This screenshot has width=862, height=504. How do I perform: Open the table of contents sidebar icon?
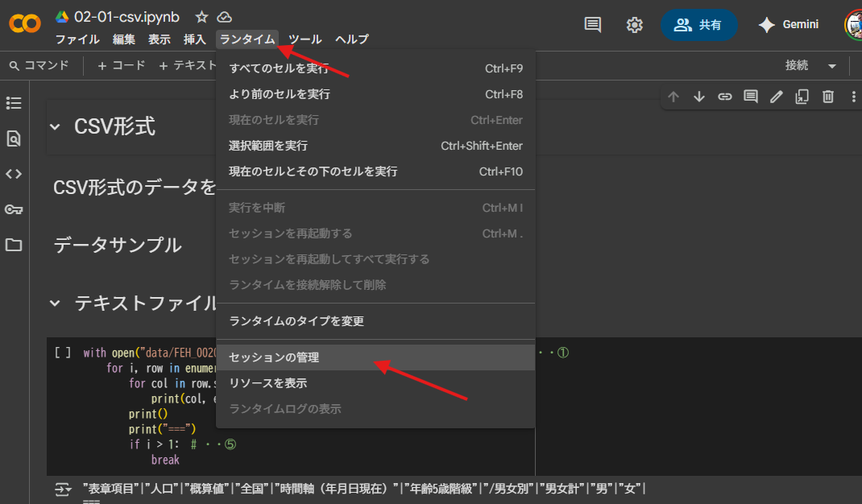pos(14,103)
